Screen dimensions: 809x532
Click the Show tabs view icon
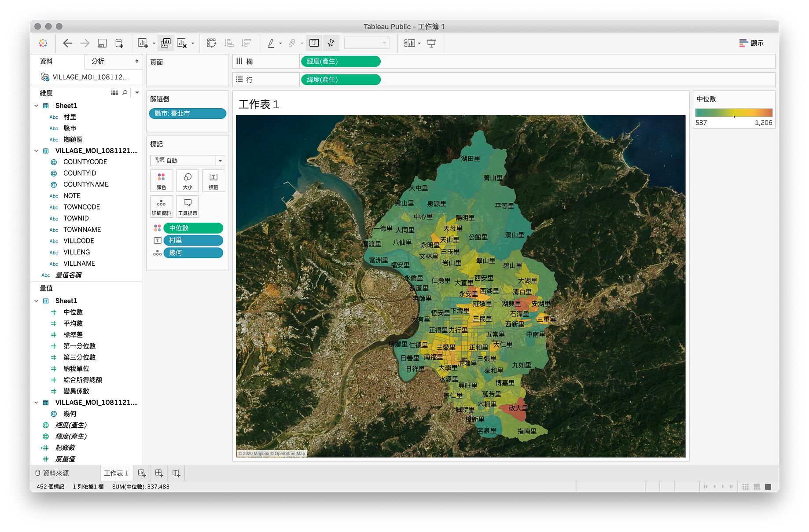[768, 487]
